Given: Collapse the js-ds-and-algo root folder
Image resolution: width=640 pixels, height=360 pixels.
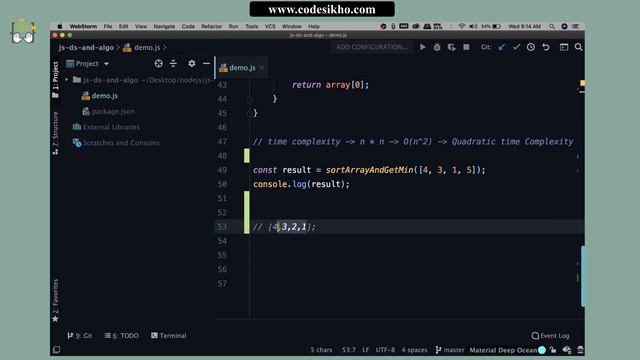Looking at the screenshot, I should tap(67, 80).
